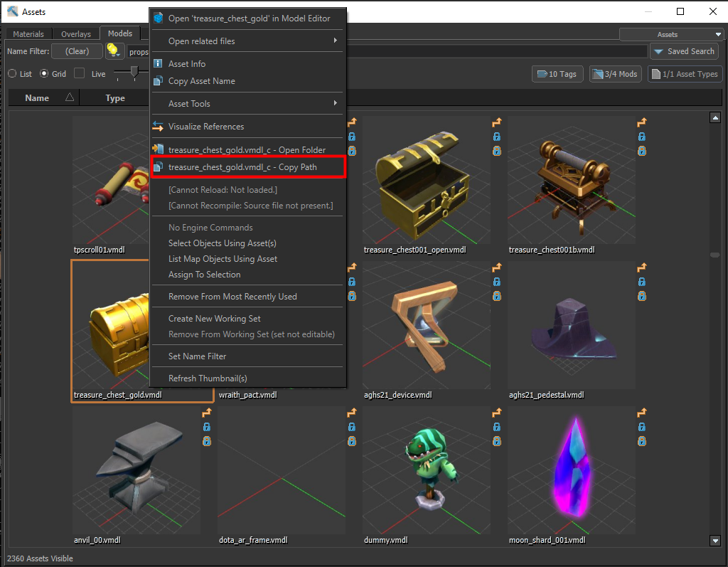Click lower lock icon beside anvil_00 thumbnail
The image size is (728, 567).
(207, 441)
